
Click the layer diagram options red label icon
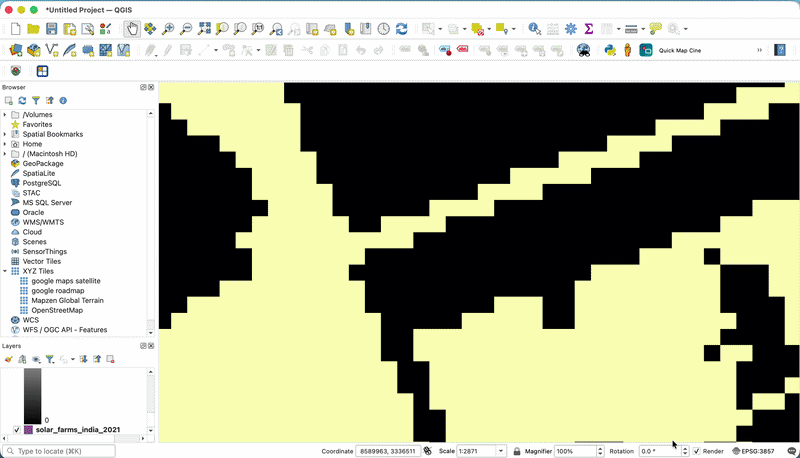coord(462,49)
